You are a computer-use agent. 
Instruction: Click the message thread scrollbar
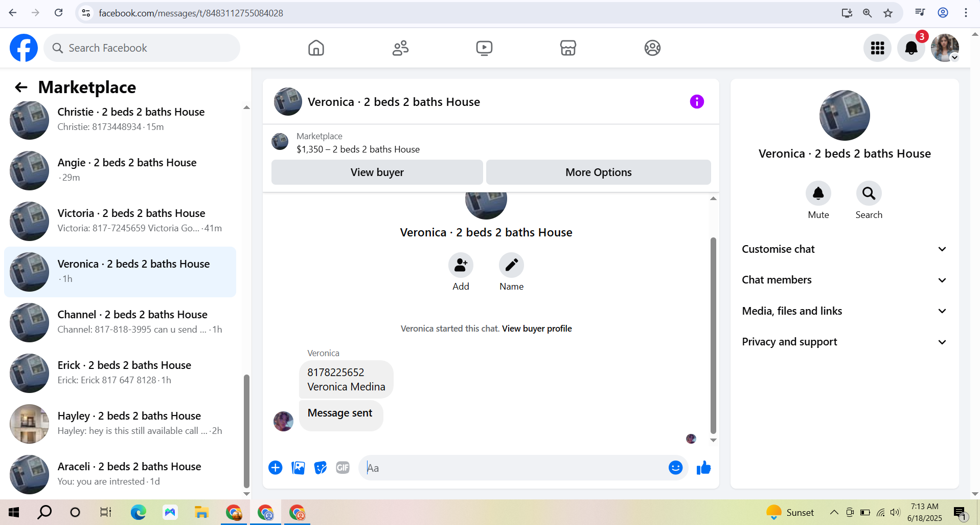point(713,335)
